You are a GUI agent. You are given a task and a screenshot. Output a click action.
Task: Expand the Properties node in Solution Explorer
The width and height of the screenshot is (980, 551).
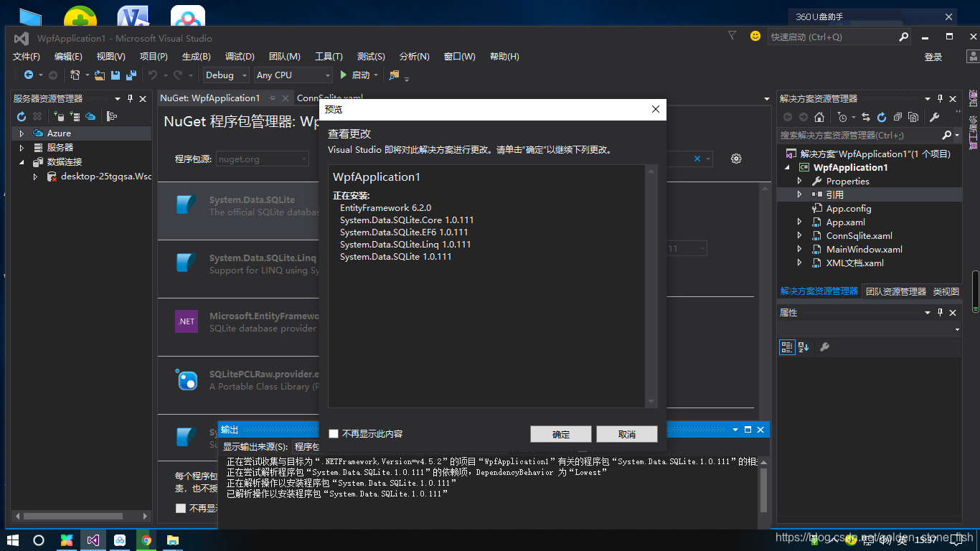tap(800, 182)
